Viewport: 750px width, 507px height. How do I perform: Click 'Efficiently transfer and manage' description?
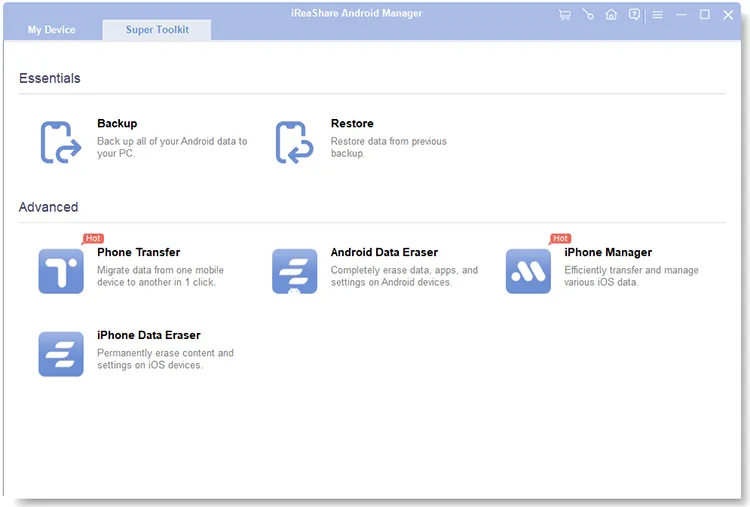tap(631, 276)
